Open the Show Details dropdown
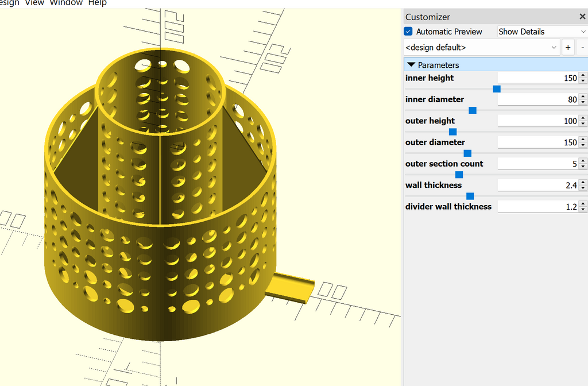Image resolution: width=588 pixels, height=386 pixels. click(x=542, y=32)
